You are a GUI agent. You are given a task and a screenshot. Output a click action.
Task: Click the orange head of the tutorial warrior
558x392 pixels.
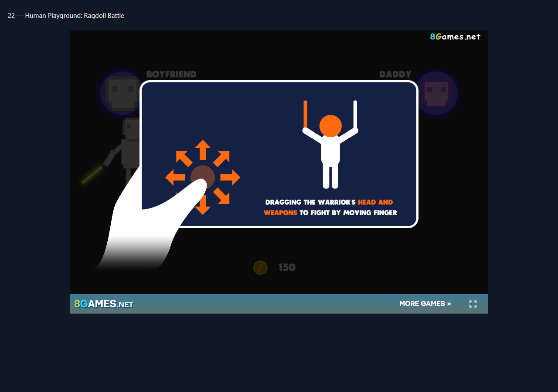pyautogui.click(x=330, y=126)
